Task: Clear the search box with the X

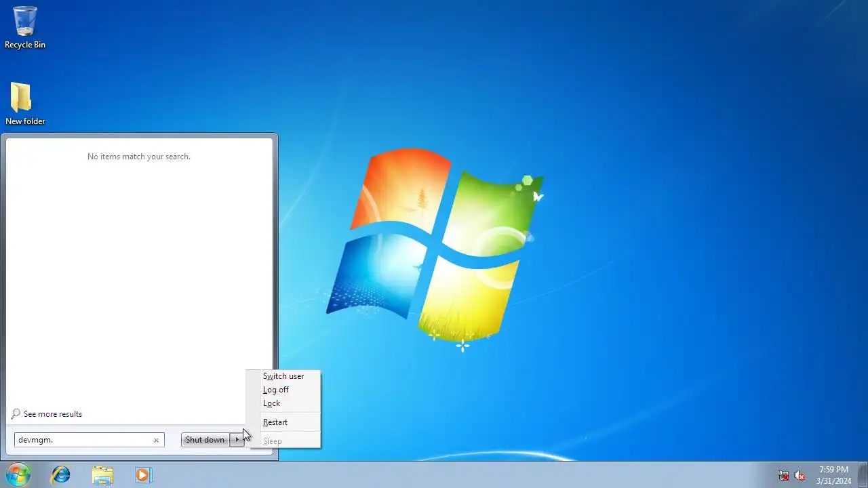Action: [156, 440]
